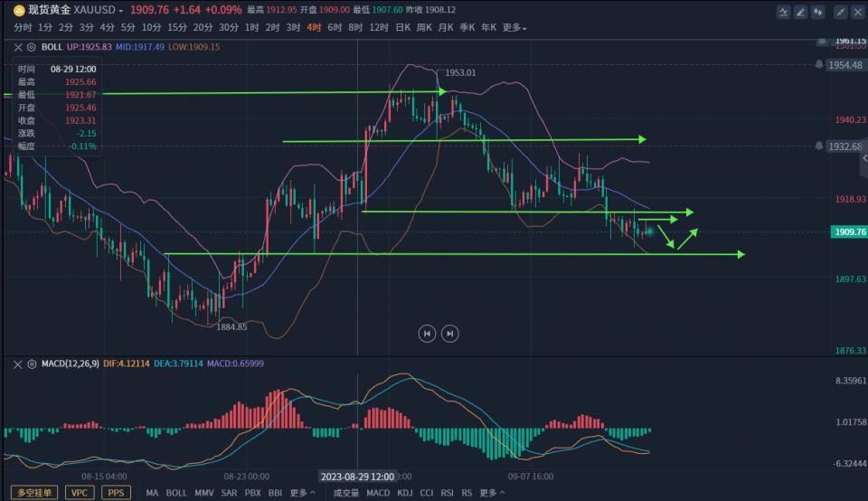Toggle the PBX main indicator
The width and height of the screenshot is (868, 501).
pyautogui.click(x=253, y=493)
